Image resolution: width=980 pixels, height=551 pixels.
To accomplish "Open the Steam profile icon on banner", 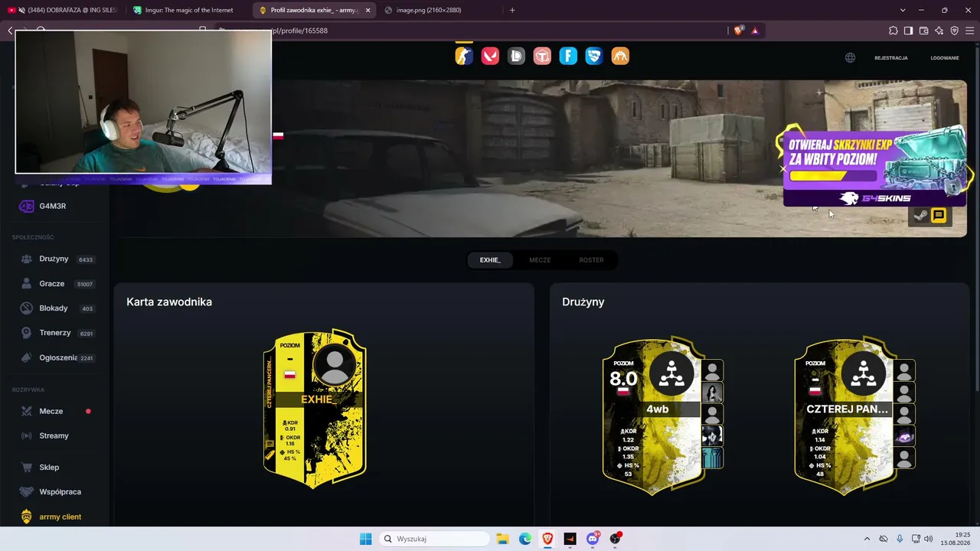I will (920, 216).
